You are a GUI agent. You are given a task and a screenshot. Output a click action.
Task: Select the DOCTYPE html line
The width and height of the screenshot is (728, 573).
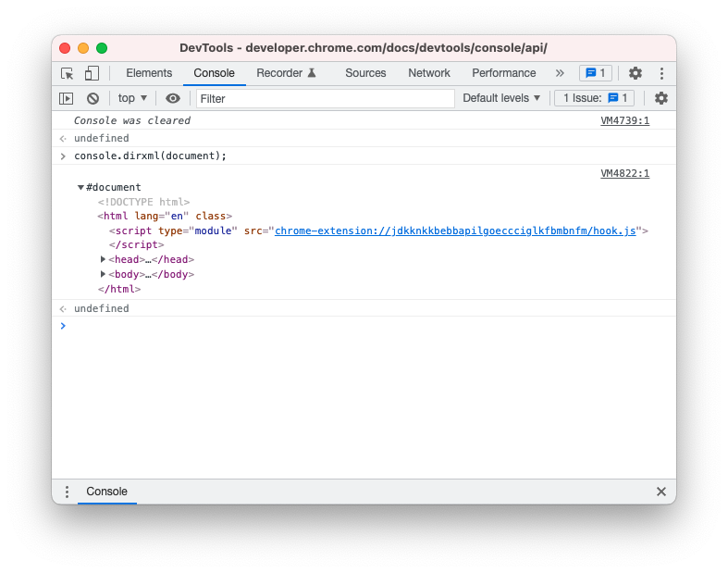click(x=143, y=202)
